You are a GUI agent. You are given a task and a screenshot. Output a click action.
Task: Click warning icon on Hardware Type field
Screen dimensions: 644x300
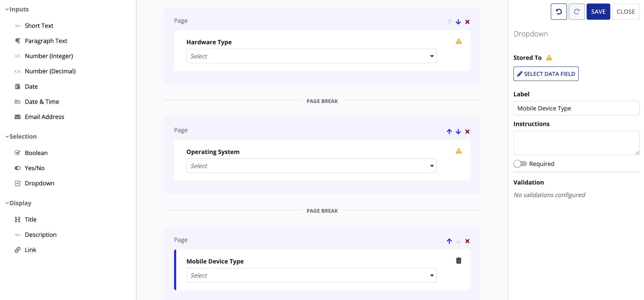pos(459,41)
